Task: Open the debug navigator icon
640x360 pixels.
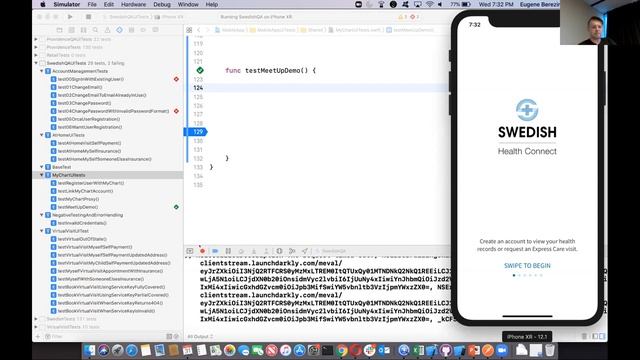Action: (x=131, y=30)
